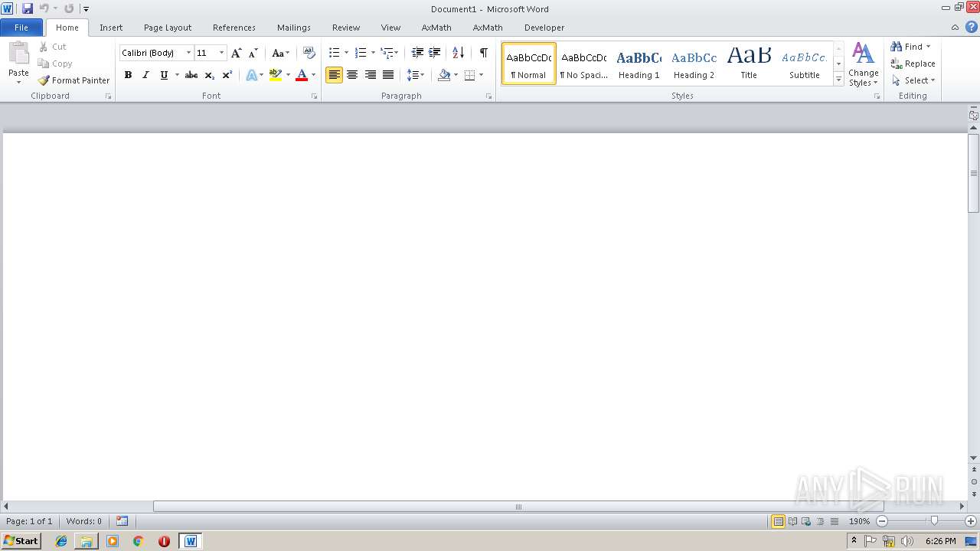Viewport: 980px width, 551px height.
Task: Apply the No Spacing style
Action: 583,64
